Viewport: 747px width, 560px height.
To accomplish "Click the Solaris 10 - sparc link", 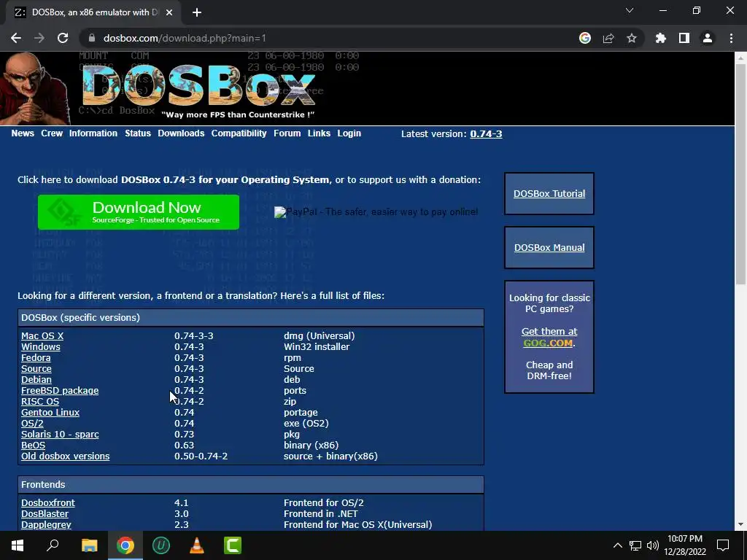I will click(x=60, y=435).
